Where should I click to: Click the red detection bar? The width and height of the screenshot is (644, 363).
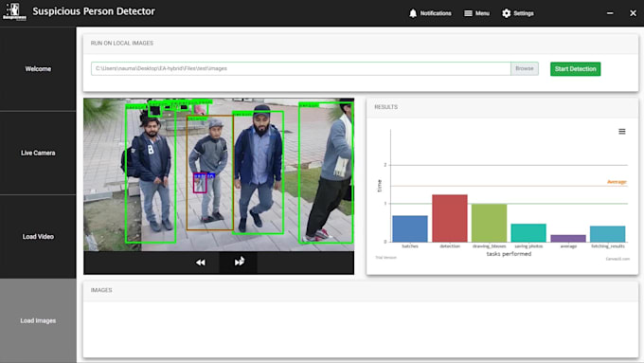tap(450, 218)
